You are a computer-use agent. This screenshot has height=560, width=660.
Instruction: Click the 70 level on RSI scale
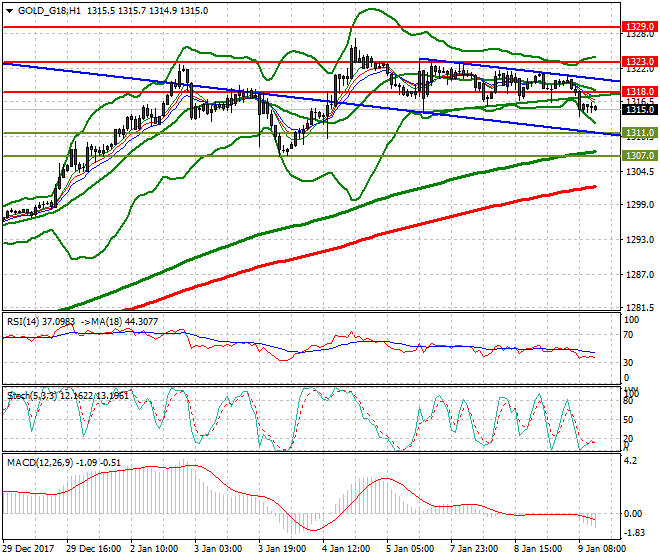click(x=628, y=335)
